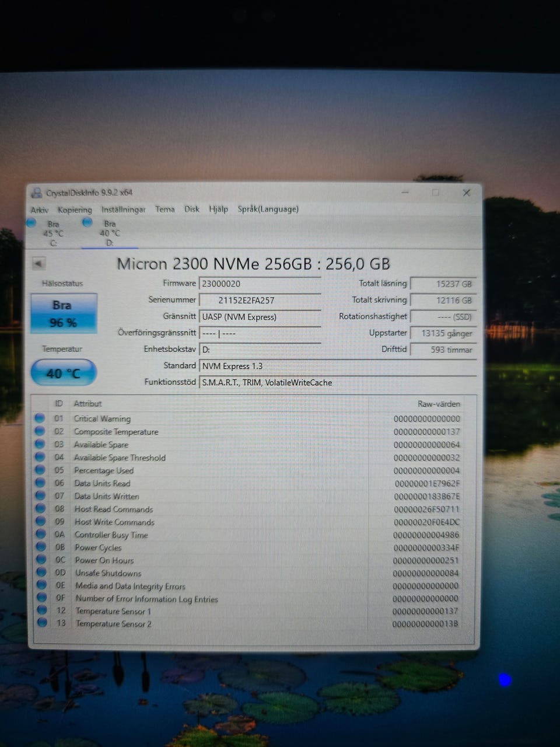The width and height of the screenshot is (560, 747).
Task: Open the Inställningar menu
Action: tap(124, 210)
